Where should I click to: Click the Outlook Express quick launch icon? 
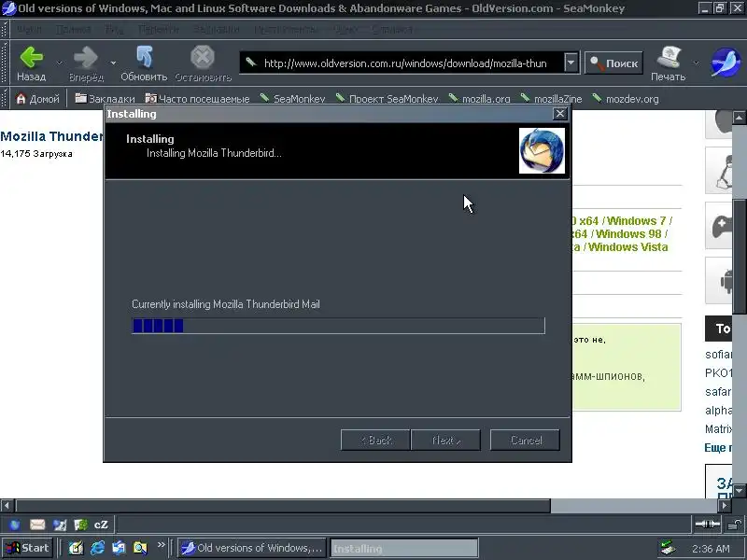pyautogui.click(x=119, y=548)
